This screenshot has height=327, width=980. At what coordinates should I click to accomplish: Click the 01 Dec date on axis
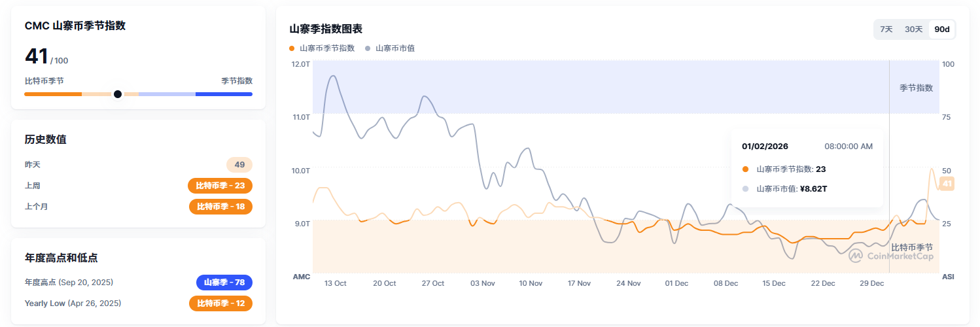point(676,284)
